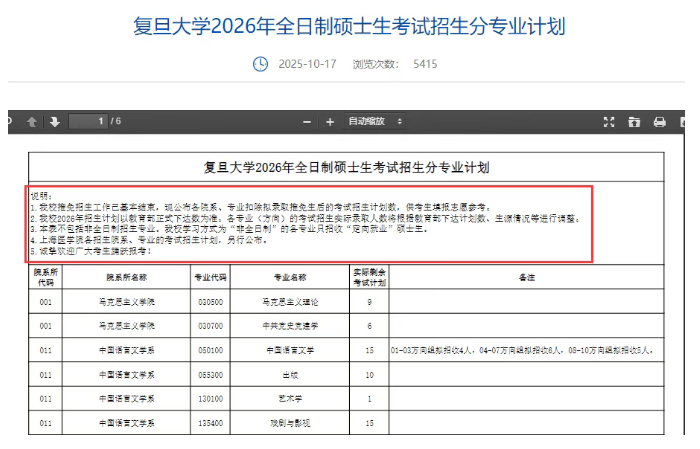Open the 自动缩放 zoom dropdown
The image size is (700, 449).
click(x=374, y=122)
